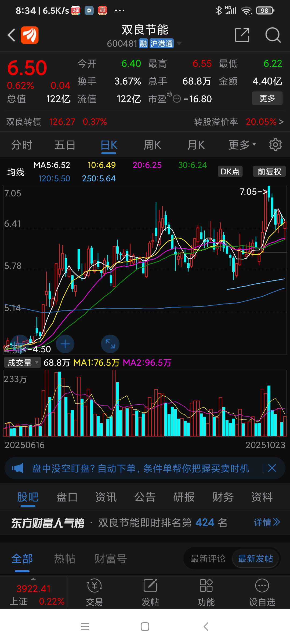This screenshot has width=290, height=644.
Task: Sort by 最新发帖 latest posts
Action: (256, 559)
